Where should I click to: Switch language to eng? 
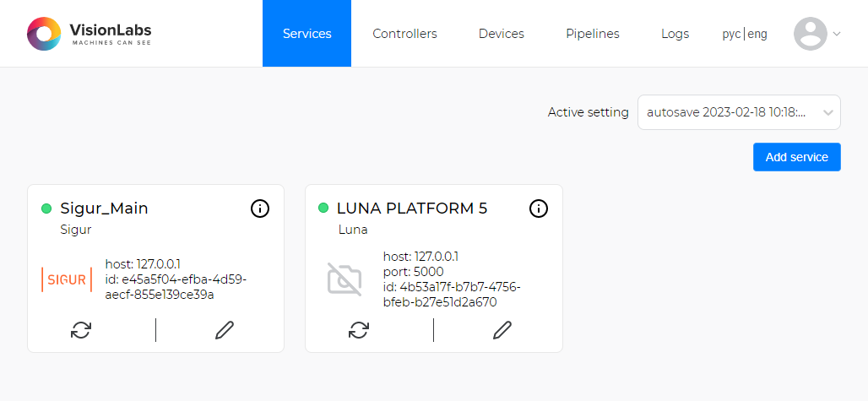point(757,35)
